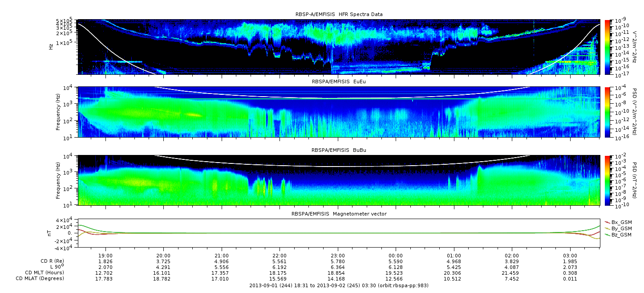Viewport: 644px width, 293px height.
Task: Click the Bz_GSM legend entry
Action: click(x=621, y=234)
